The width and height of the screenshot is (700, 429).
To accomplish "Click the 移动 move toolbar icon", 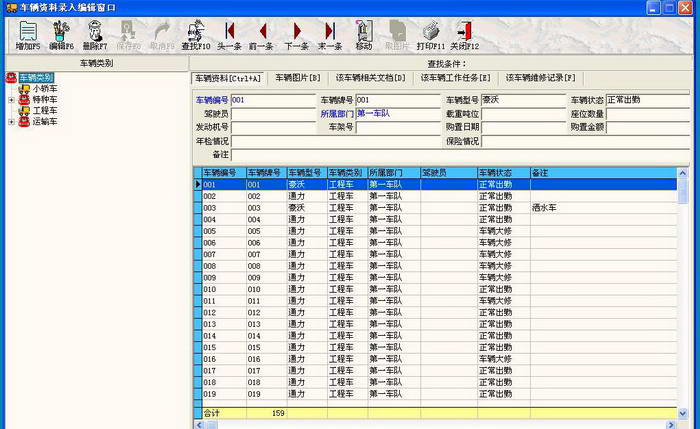I will tap(364, 31).
